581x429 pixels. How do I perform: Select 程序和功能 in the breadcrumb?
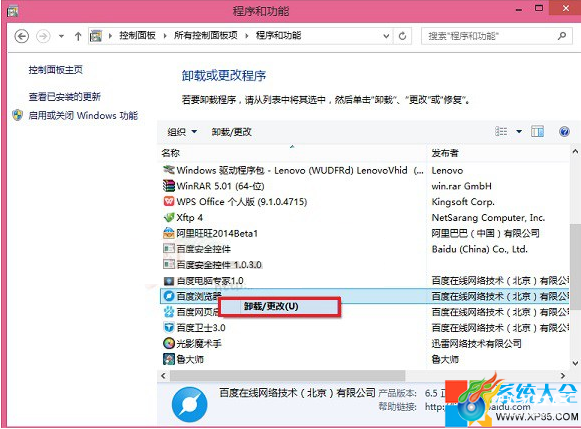(x=279, y=36)
